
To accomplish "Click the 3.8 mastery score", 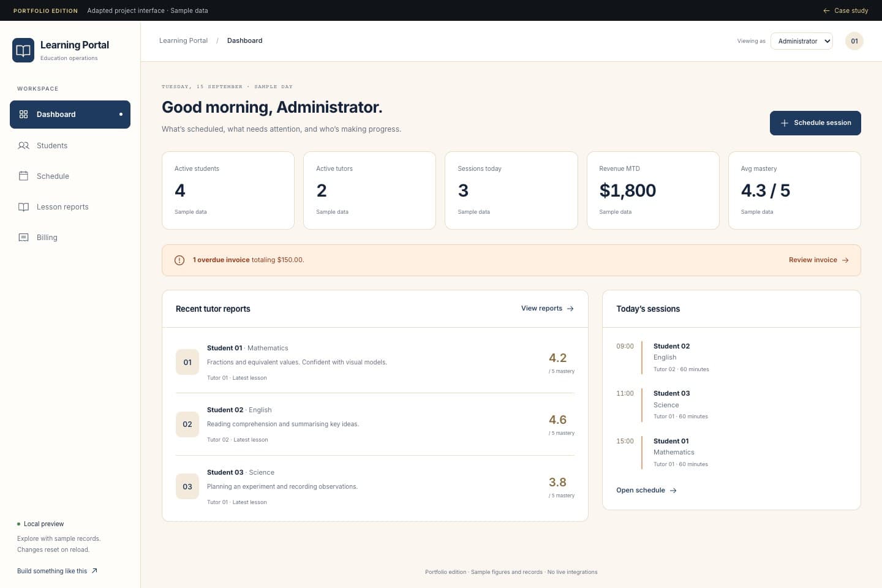I will pyautogui.click(x=557, y=483).
